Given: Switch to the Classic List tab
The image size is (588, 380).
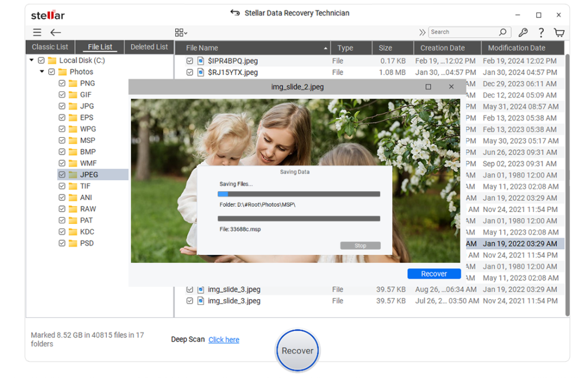Looking at the screenshot, I should (x=50, y=47).
